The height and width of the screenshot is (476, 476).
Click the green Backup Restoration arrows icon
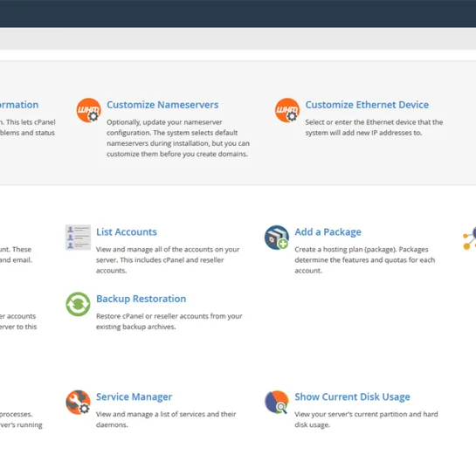click(x=78, y=304)
